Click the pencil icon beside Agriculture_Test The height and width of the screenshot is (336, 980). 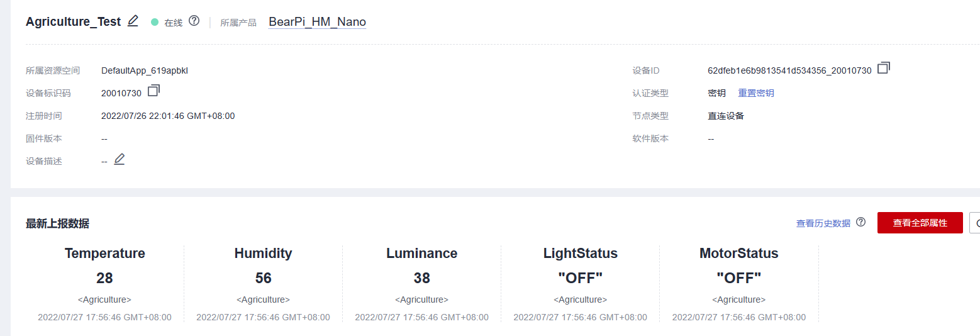click(133, 21)
